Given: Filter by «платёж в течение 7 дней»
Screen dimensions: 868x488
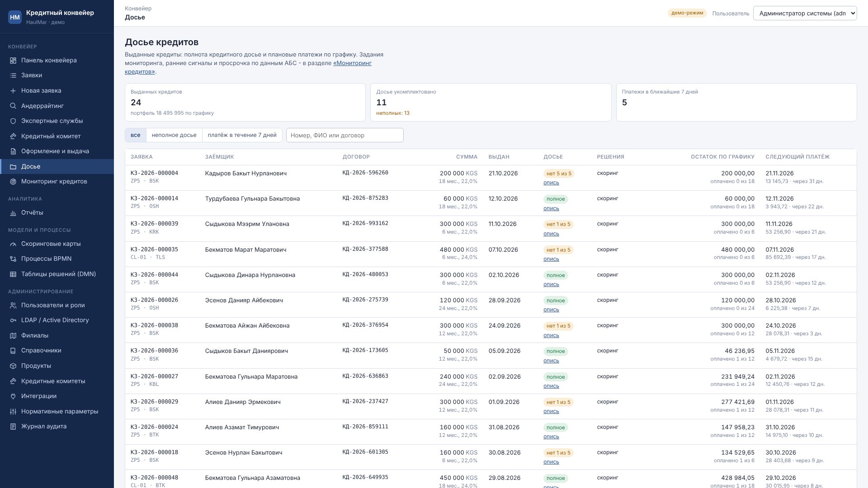Looking at the screenshot, I should [x=242, y=135].
